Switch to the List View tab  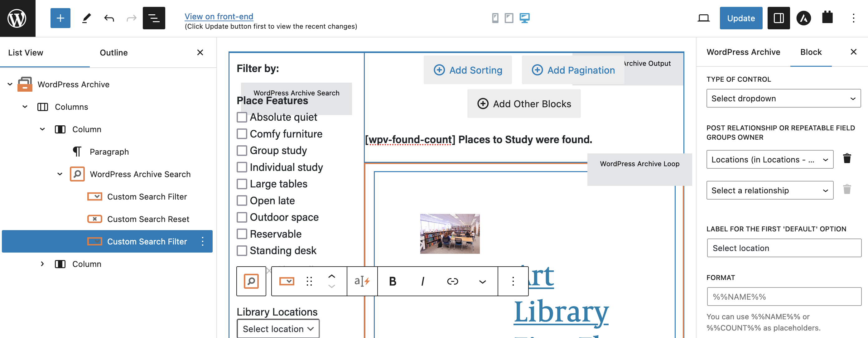[x=26, y=53]
